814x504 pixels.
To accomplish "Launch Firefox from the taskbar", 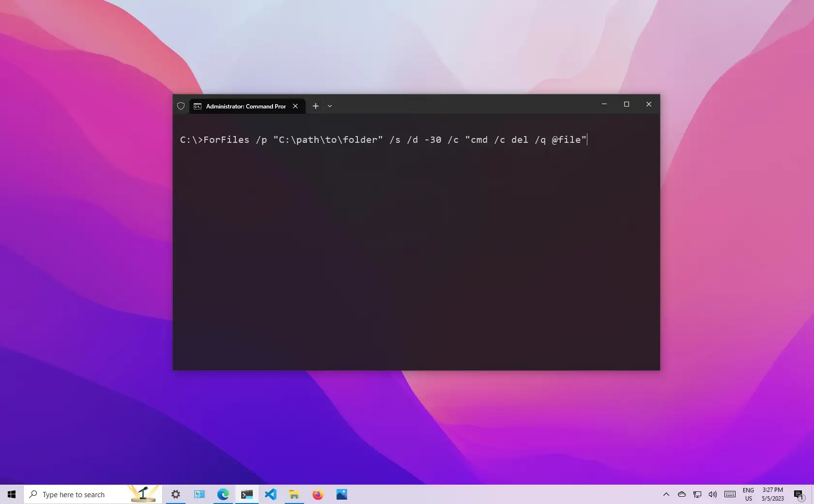I will 318,494.
